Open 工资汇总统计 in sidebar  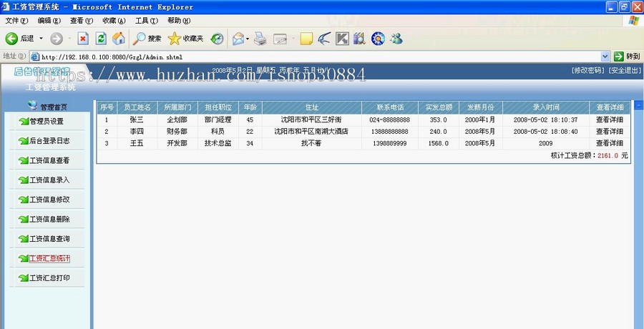(49, 258)
